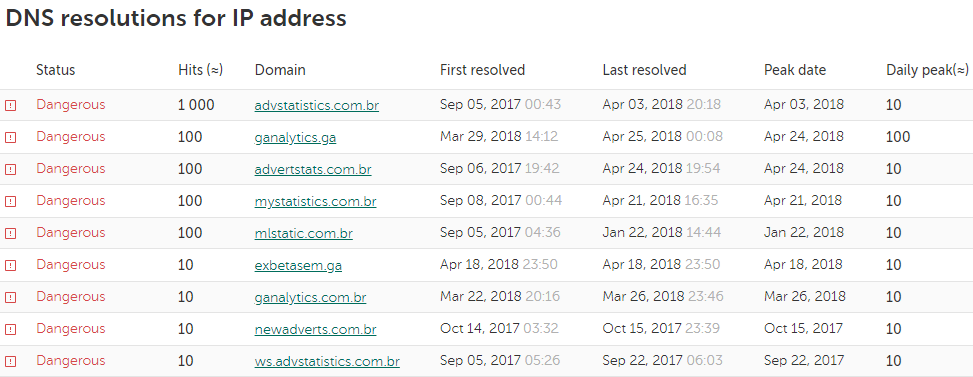Select the alert icon beside exbetasem.ga
The image size is (973, 377).
point(11,265)
